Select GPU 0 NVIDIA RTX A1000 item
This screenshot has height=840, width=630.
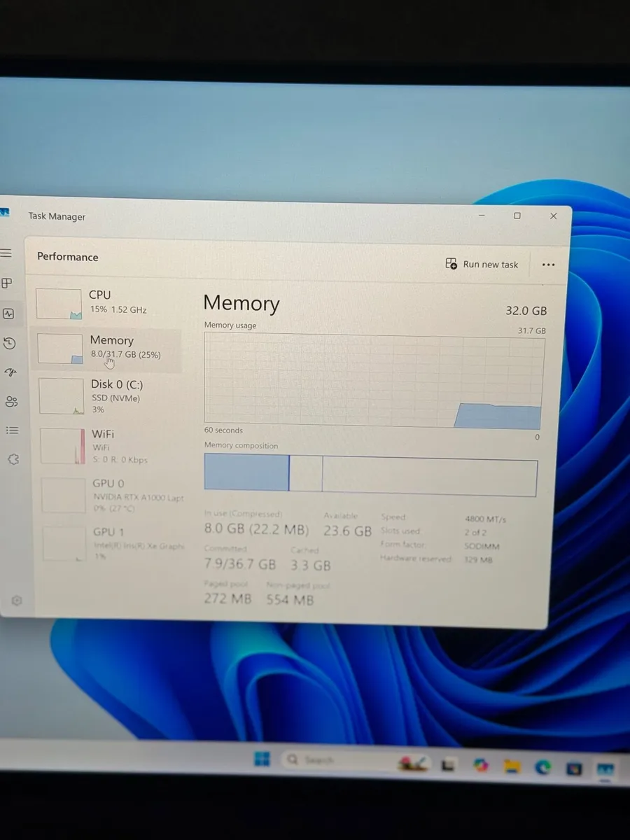tap(112, 495)
